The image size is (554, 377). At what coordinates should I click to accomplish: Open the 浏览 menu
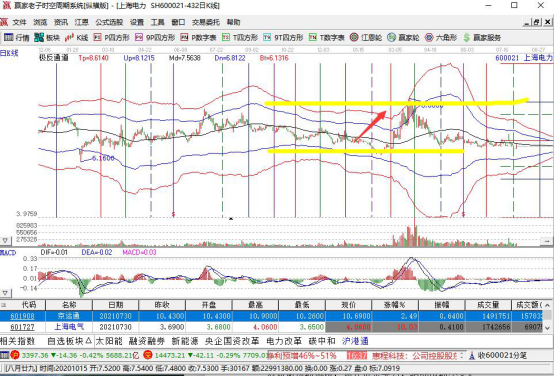point(40,22)
